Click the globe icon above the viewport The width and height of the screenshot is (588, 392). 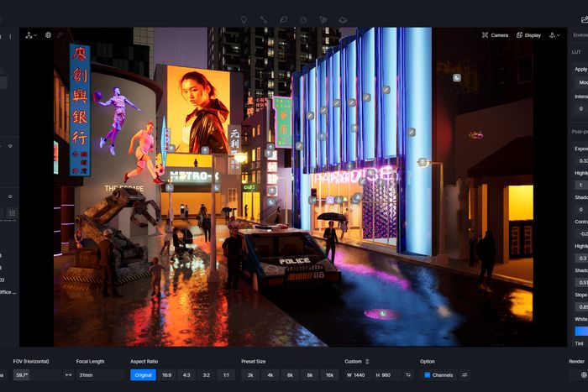(48, 35)
